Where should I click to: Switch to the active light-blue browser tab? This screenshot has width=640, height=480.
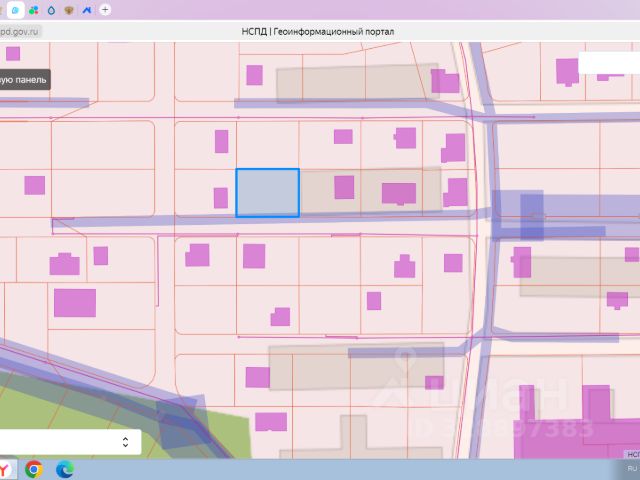coord(16,10)
